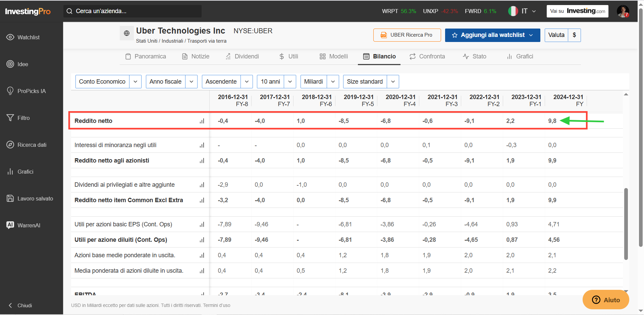
Task: Click the 2024-12-31 FY column header
Action: coord(568,100)
